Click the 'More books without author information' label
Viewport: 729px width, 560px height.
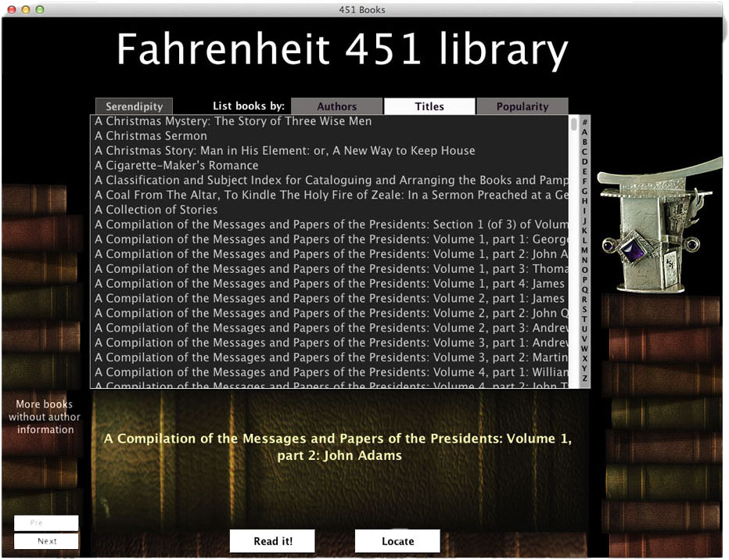tap(45, 417)
